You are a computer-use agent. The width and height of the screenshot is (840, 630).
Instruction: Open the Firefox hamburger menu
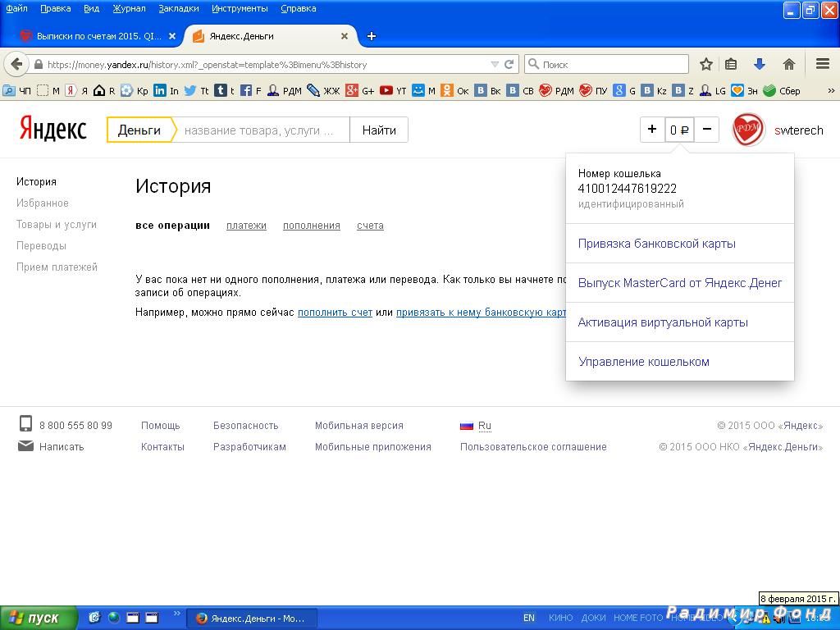(x=823, y=64)
